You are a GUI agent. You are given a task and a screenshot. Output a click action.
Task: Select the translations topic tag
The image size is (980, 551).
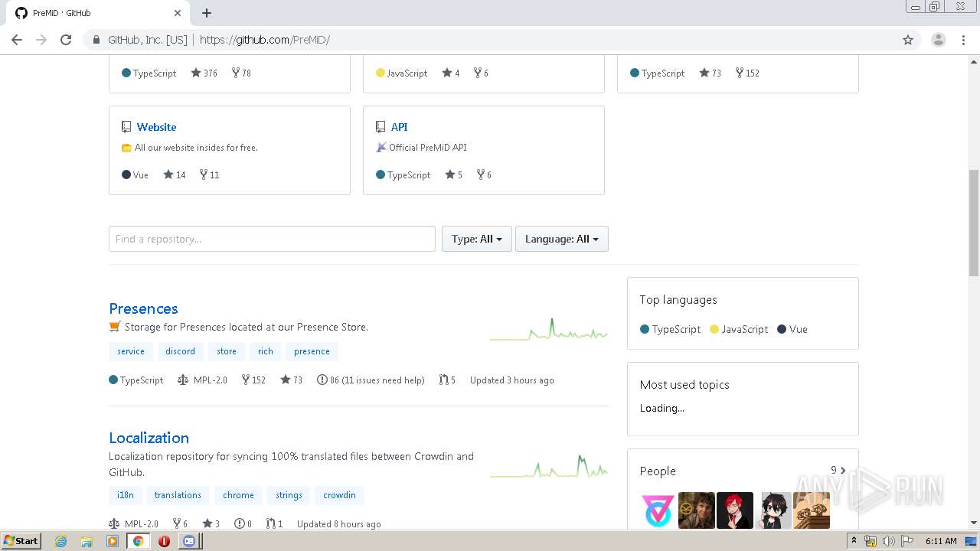click(x=178, y=495)
